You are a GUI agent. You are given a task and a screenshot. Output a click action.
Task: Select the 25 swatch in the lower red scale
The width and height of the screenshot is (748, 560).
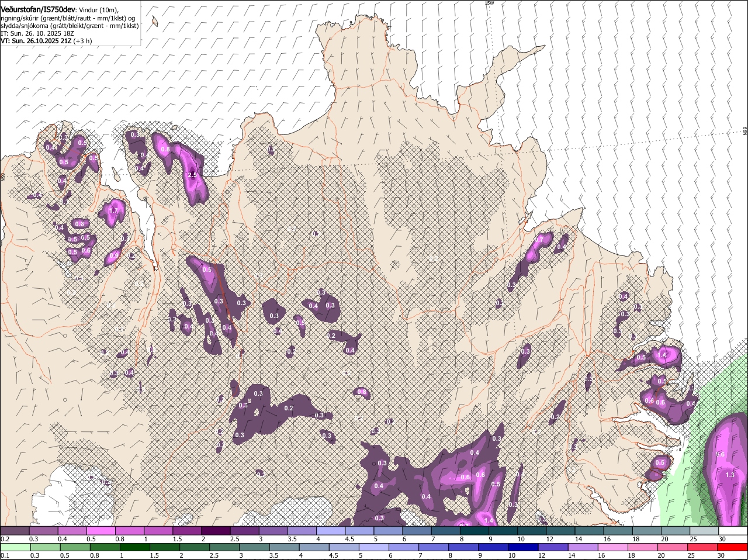coord(702,547)
